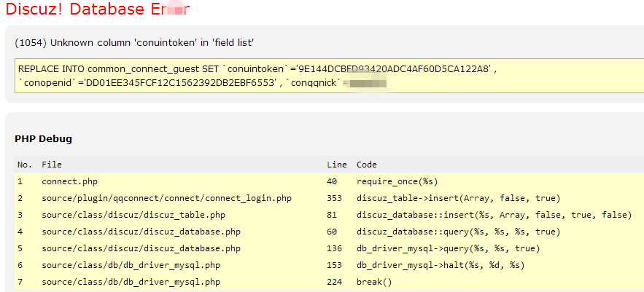Screen dimensions: 644x292
Task: Click line number 353
Action: coord(335,198)
